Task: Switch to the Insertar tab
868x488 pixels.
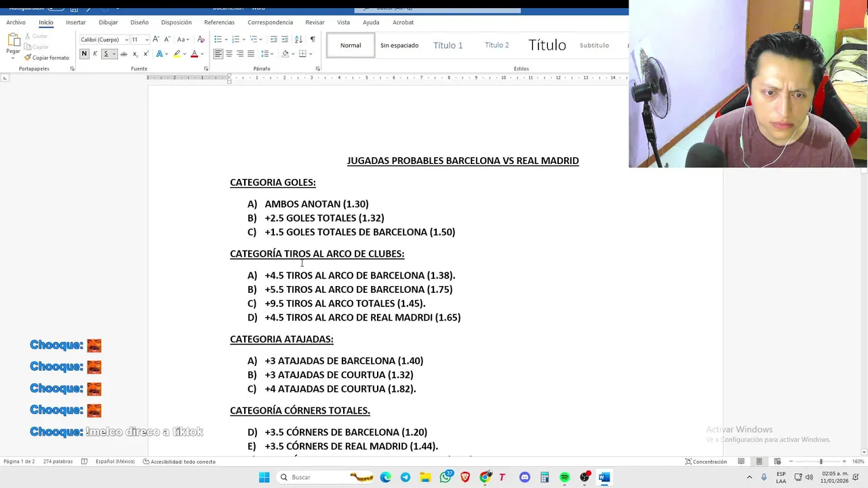Action: pos(75,22)
